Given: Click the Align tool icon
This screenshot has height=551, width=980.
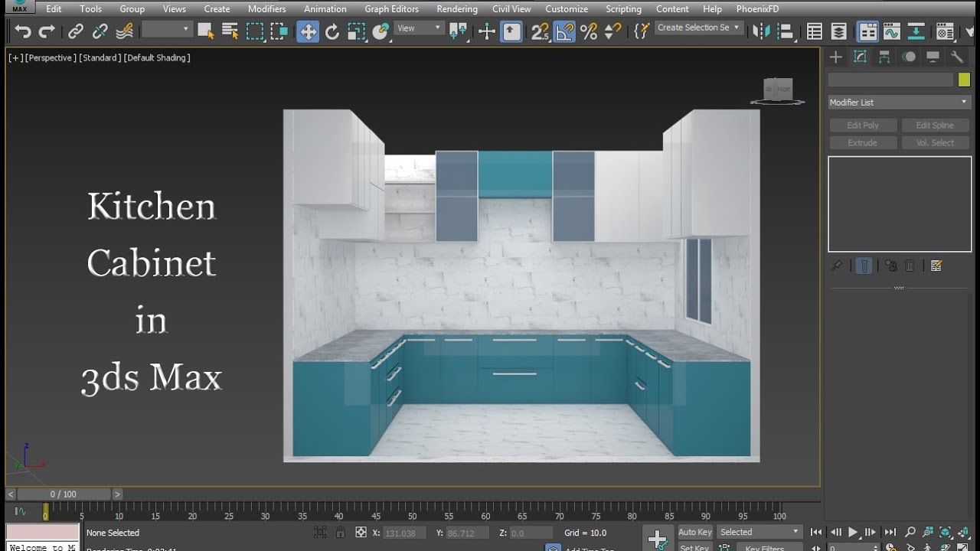Looking at the screenshot, I should [786, 31].
